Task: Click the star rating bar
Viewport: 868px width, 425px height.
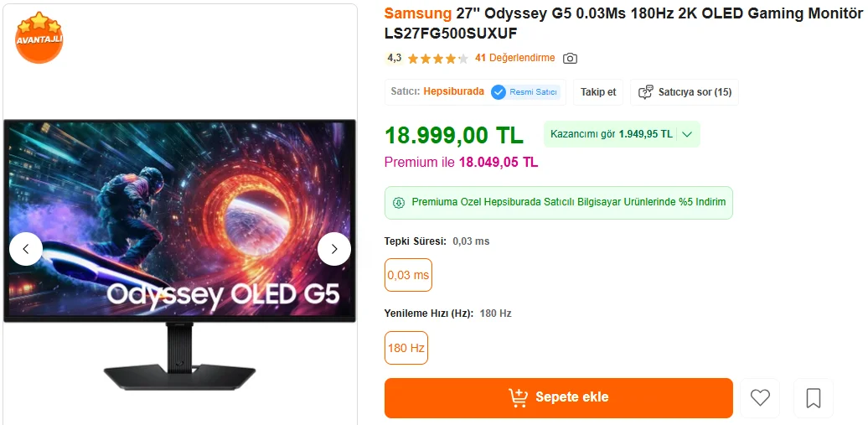Action: tap(437, 58)
